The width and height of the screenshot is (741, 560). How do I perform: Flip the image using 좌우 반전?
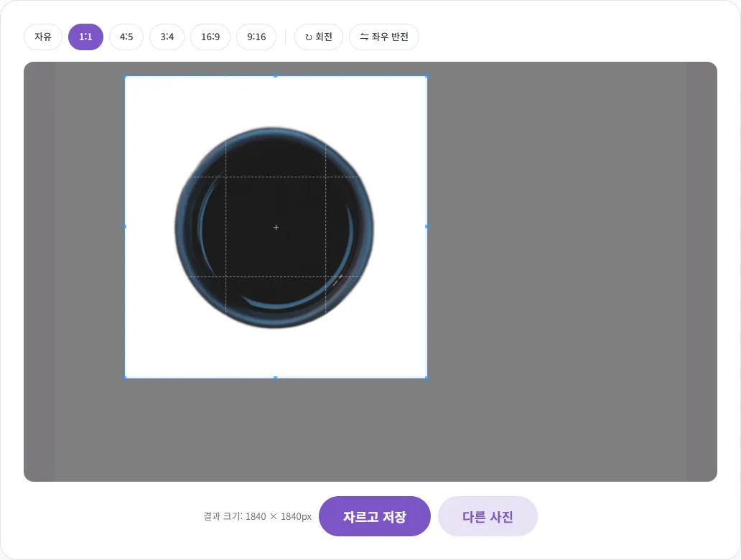(x=384, y=37)
